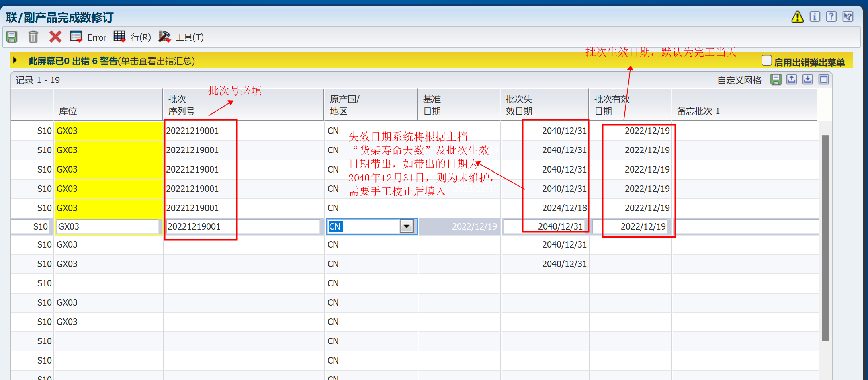Click the 备忘批次 1 column header
This screenshot has width=868, height=380.
tap(744, 105)
